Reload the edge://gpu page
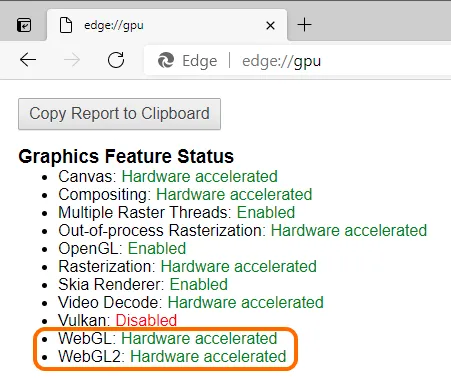The height and width of the screenshot is (381, 451). 116,60
